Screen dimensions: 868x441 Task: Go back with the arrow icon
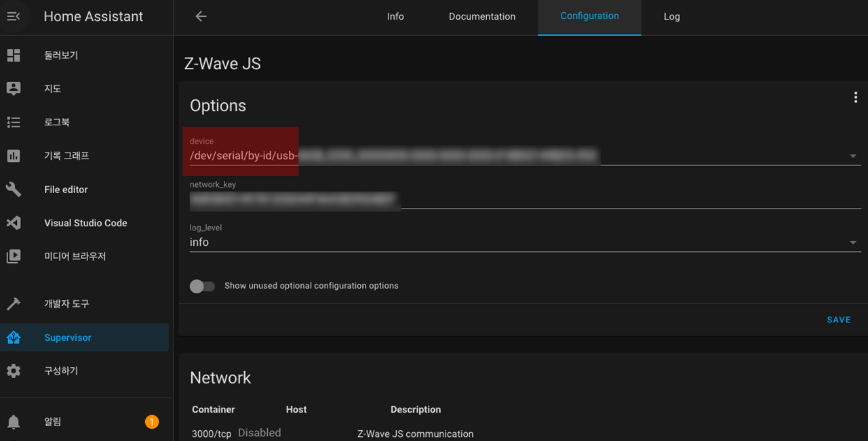[x=201, y=16]
